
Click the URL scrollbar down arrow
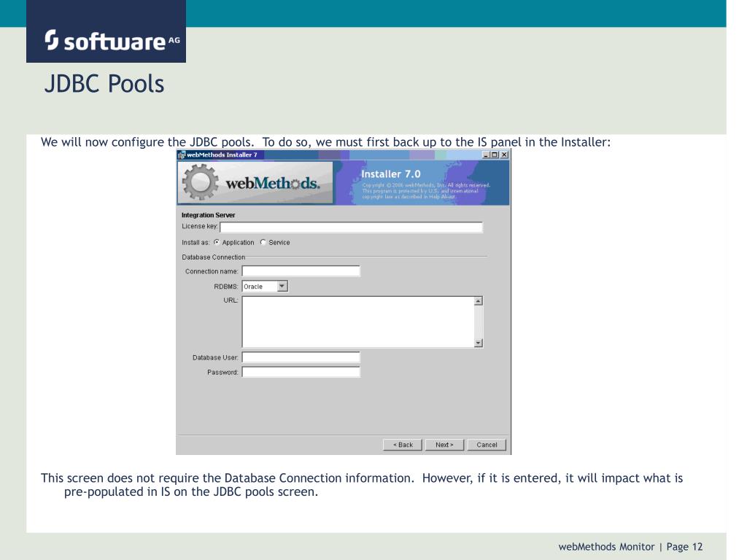pos(479,343)
